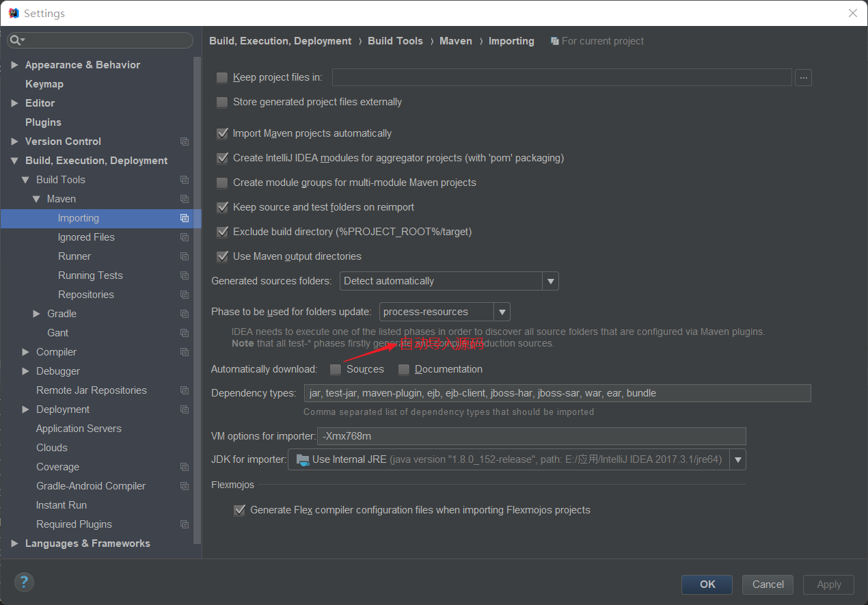Toggle Create IntelliJ IDEA modules for aggregator projects
Viewport: 868px width, 605px height.
point(222,158)
